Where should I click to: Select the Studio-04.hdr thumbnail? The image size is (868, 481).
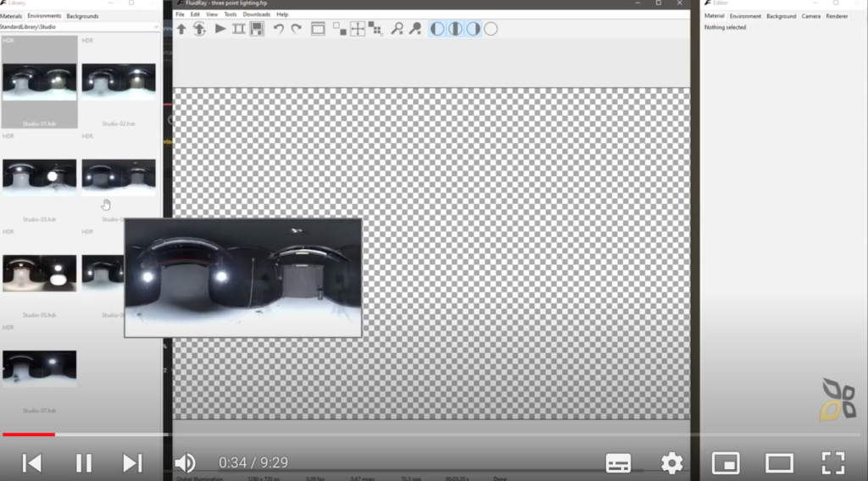point(119,177)
